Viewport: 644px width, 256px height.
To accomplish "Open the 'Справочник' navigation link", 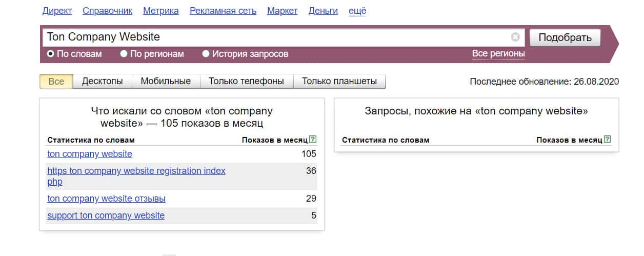I will pyautogui.click(x=107, y=11).
